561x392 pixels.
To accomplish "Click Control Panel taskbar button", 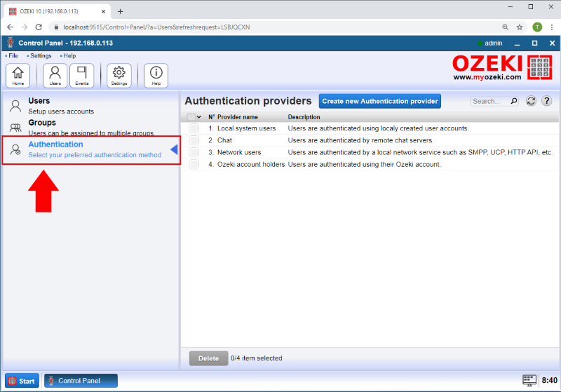I will [81, 381].
